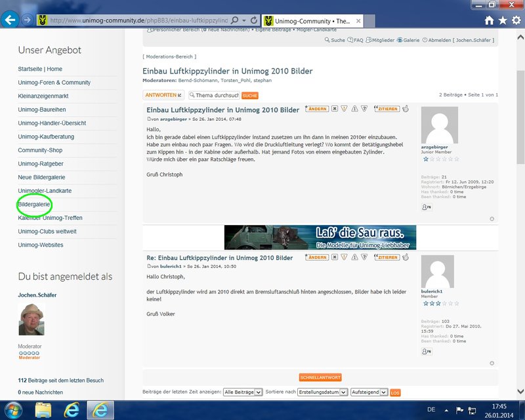The width and height of the screenshot is (525, 420).
Task: Open 'Kleinanzeigenmarkt' in sidebar menu
Action: click(x=43, y=96)
